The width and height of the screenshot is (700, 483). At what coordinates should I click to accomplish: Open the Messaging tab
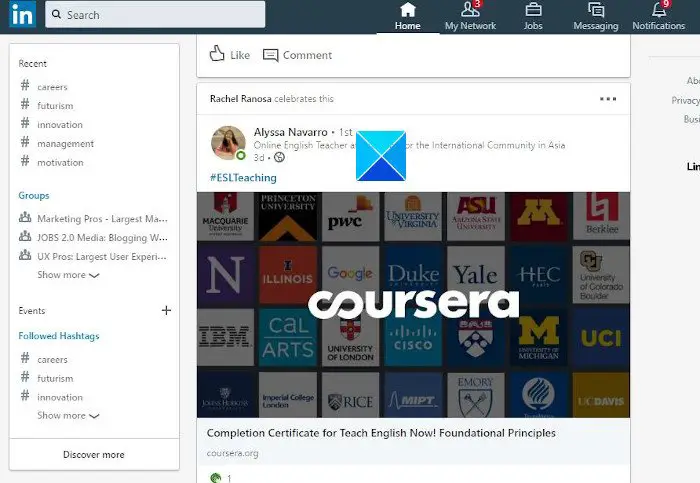[x=596, y=17]
